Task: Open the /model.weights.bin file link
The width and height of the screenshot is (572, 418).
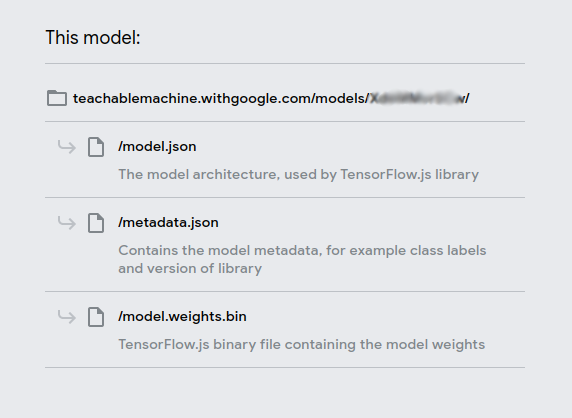Action: click(x=182, y=317)
